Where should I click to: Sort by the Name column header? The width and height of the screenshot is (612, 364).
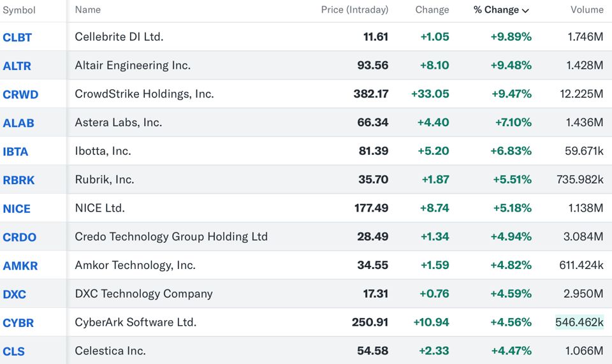coord(88,10)
